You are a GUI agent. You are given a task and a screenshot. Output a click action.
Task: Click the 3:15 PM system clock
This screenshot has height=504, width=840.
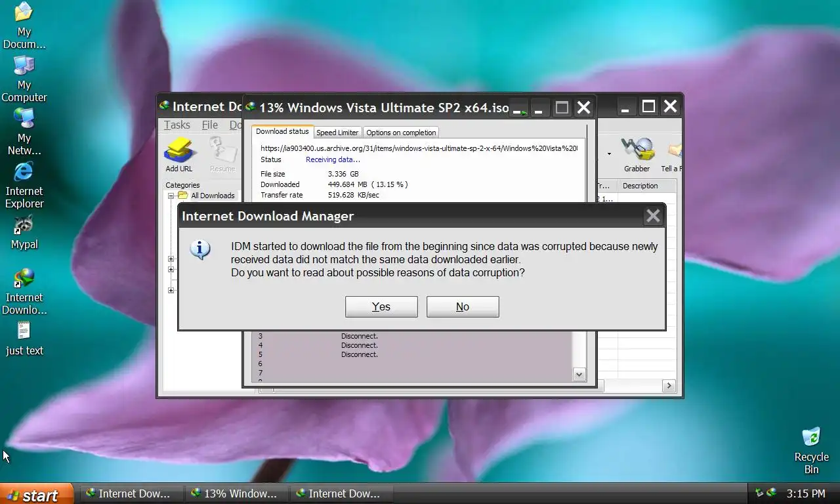click(x=806, y=493)
